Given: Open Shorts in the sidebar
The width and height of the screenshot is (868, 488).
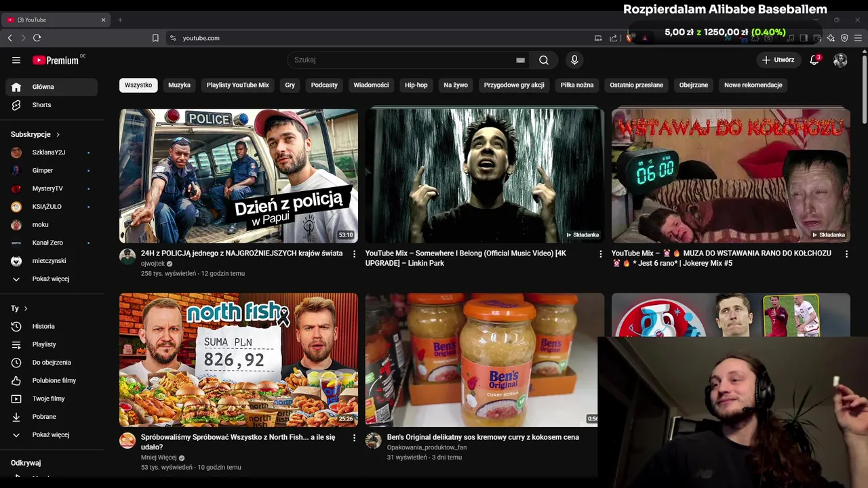Looking at the screenshot, I should [52, 105].
